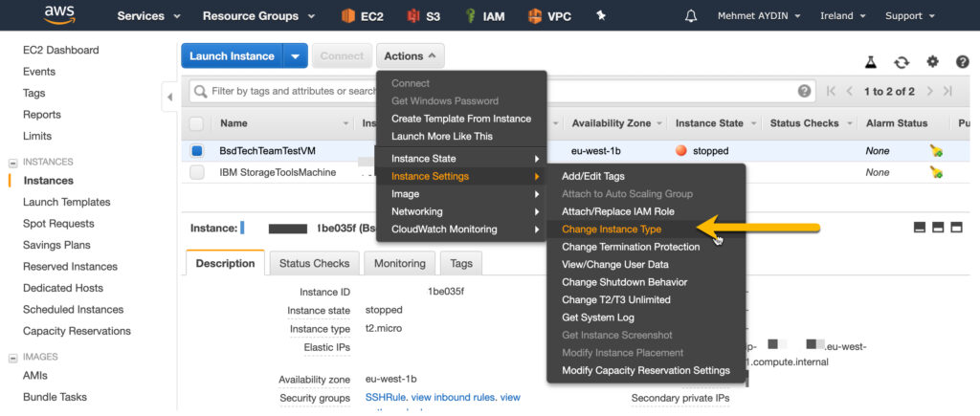Viewport: 980px width, 416px height.
Task: Click alarm icon for BsdTechTeamTestVM row
Action: tap(936, 150)
